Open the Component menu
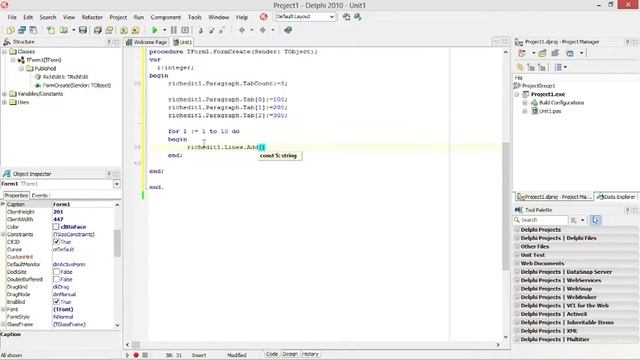Screen dimensions: 640x360 click(x=165, y=17)
